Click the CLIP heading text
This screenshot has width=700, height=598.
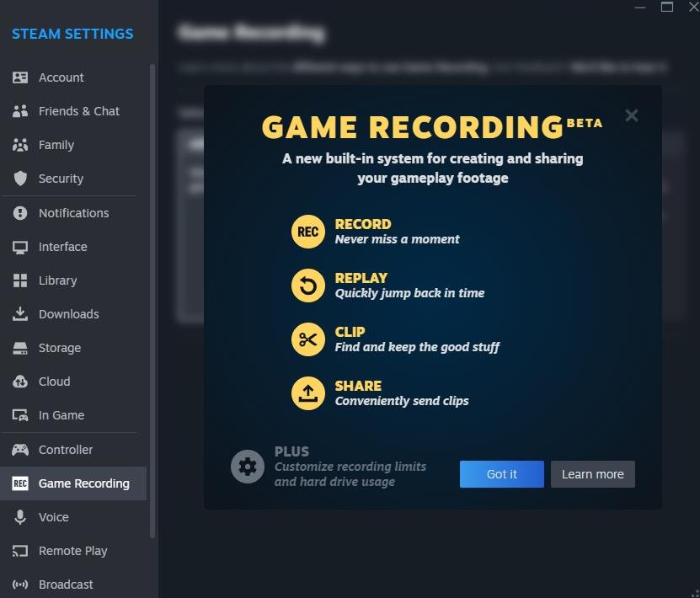[x=350, y=333]
